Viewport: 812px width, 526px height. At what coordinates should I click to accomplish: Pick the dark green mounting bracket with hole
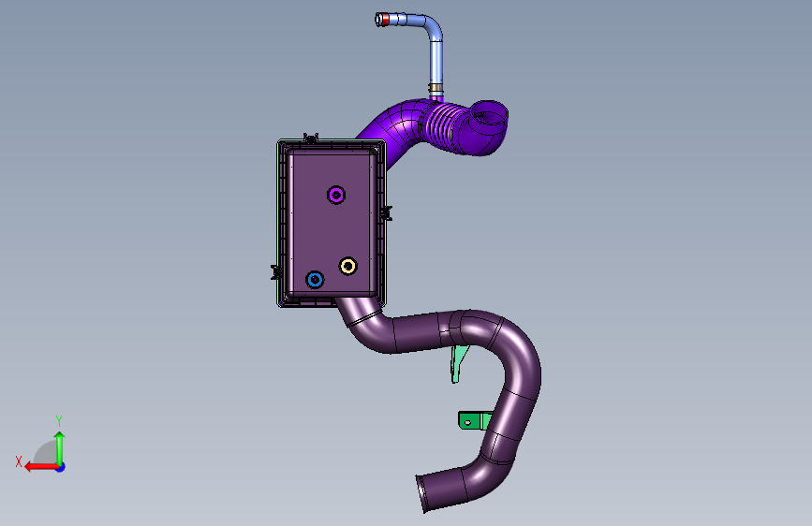pos(474,421)
